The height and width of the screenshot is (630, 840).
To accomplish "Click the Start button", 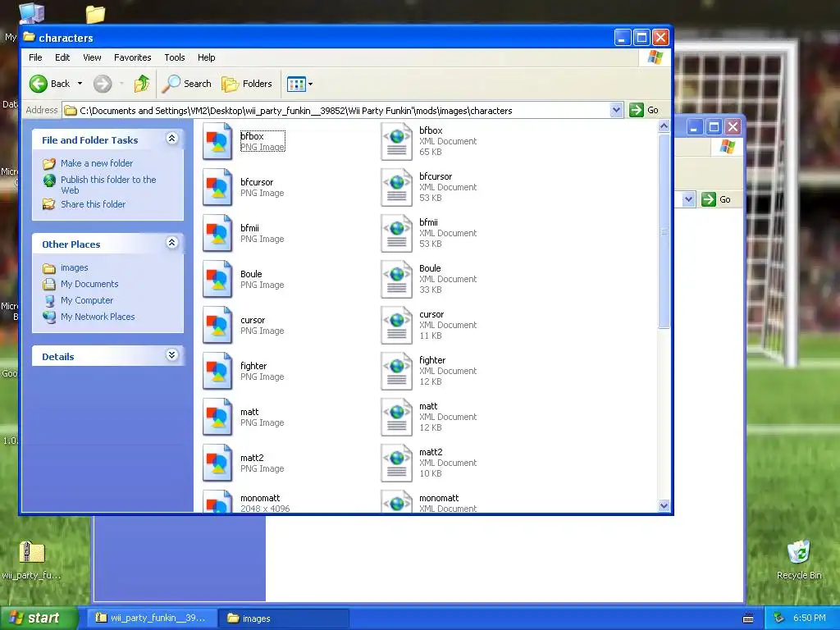I will pyautogui.click(x=38, y=618).
